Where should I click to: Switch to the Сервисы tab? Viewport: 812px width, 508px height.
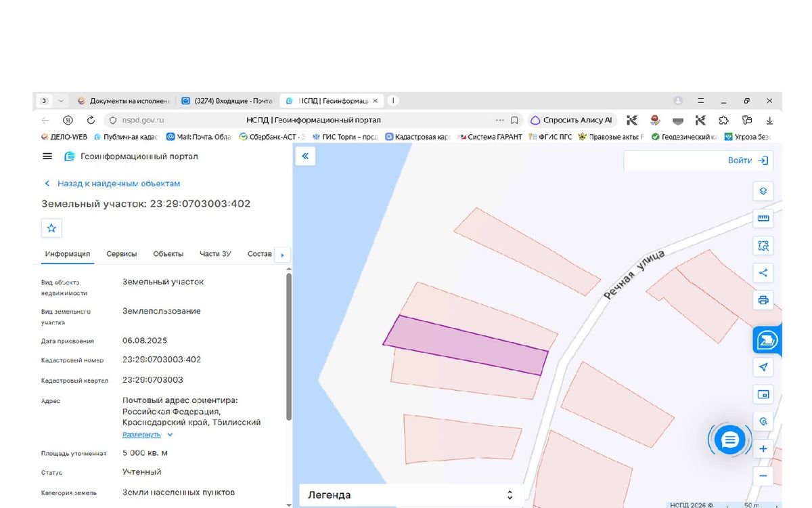[122, 254]
